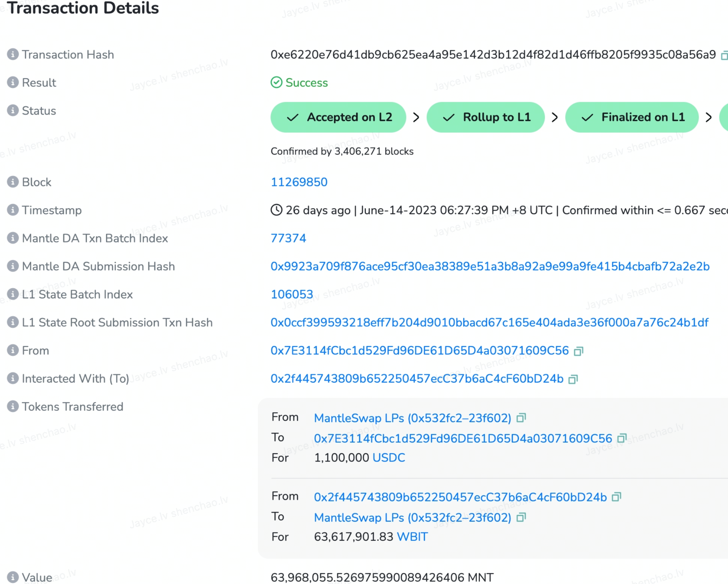This screenshot has height=584, width=728.
Task: Click the info icon next to Value
Action: 12,578
